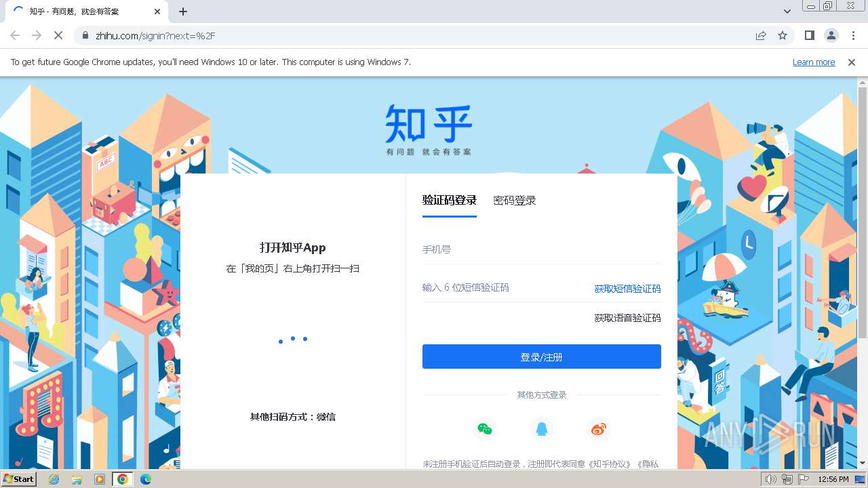Image resolution: width=868 pixels, height=488 pixels.
Task: Click the Learn more link
Action: pyautogui.click(x=814, y=62)
